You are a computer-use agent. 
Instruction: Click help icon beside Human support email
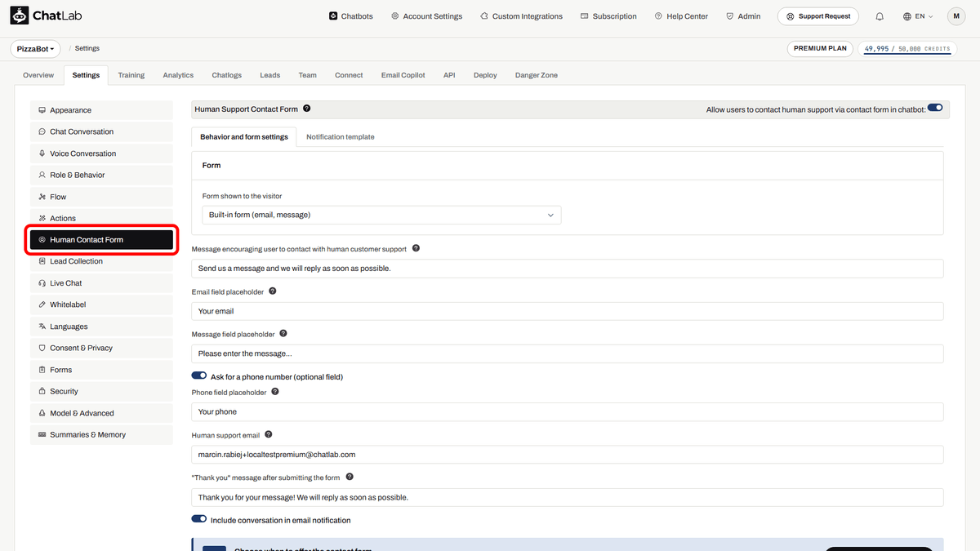click(x=269, y=435)
